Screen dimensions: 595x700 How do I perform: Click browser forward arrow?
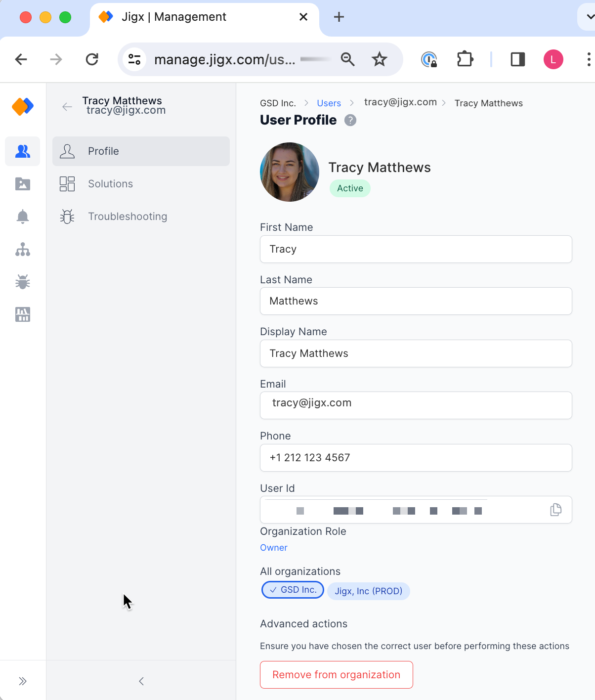coord(56,59)
